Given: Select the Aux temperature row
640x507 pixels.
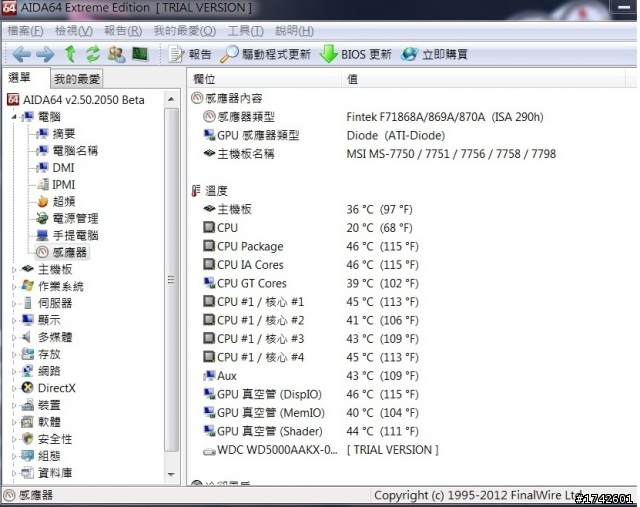Looking at the screenshot, I should click(x=311, y=376).
